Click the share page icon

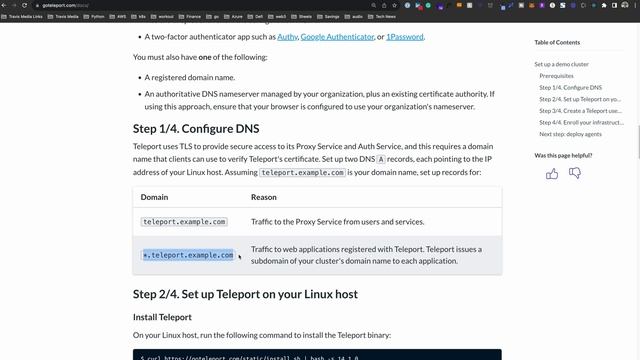tap(384, 5)
